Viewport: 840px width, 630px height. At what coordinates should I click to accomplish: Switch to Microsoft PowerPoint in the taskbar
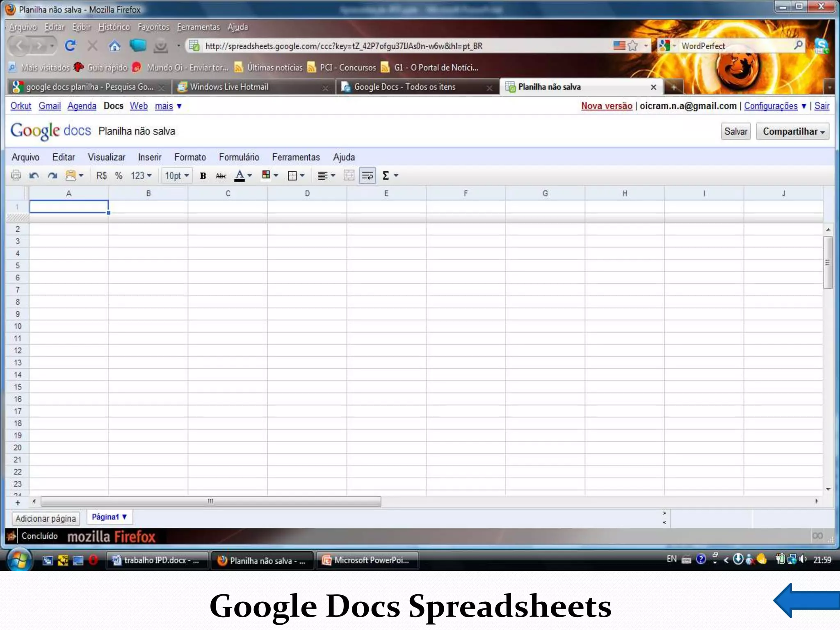[367, 560]
